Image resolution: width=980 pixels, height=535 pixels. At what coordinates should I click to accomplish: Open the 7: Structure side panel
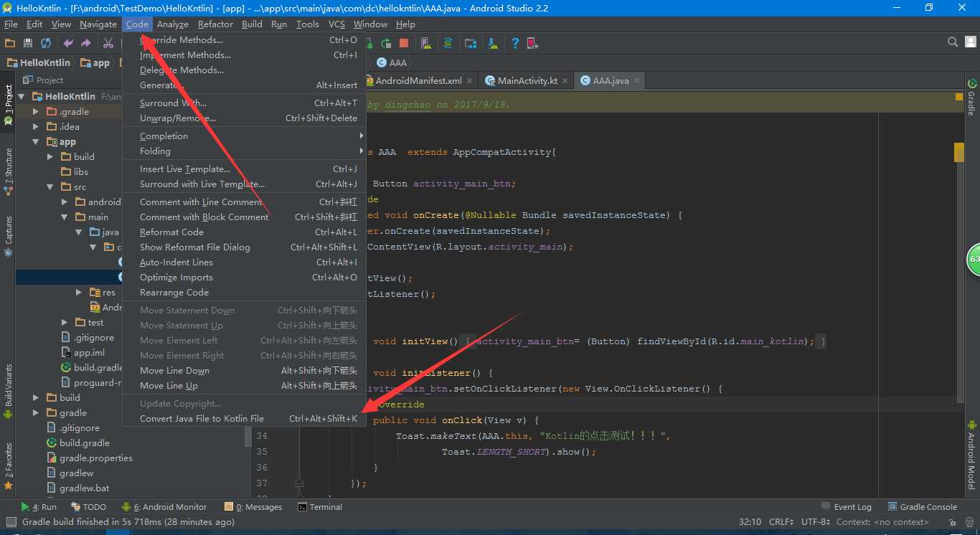click(x=9, y=171)
